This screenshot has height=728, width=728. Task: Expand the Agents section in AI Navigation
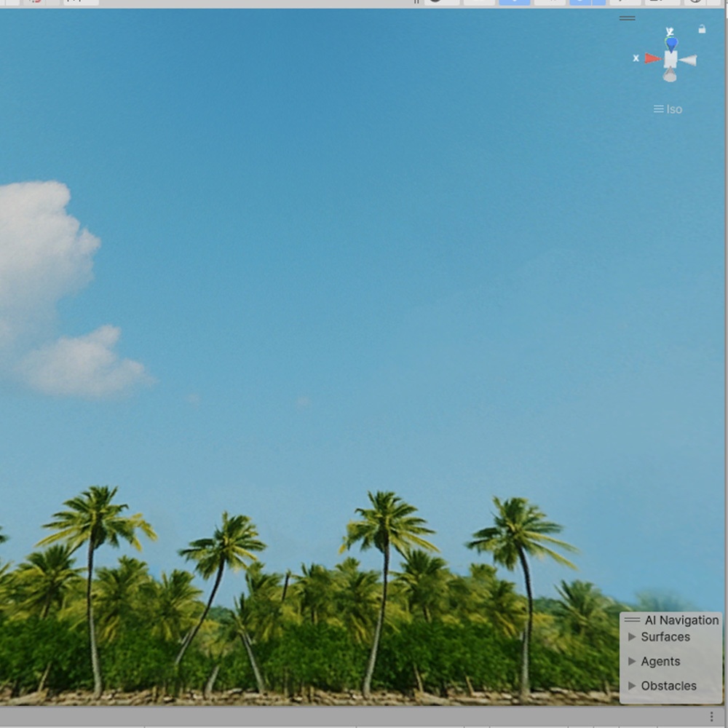tap(632, 661)
